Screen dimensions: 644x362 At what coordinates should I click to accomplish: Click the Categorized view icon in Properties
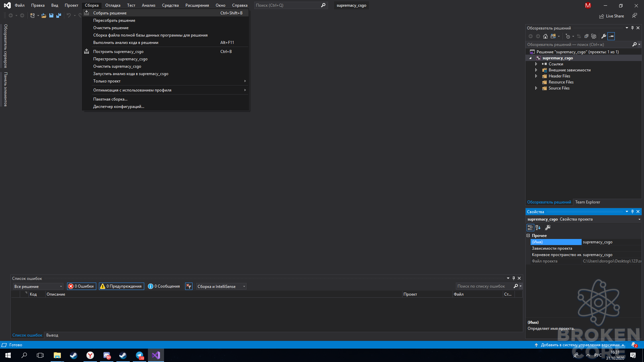coord(530,228)
